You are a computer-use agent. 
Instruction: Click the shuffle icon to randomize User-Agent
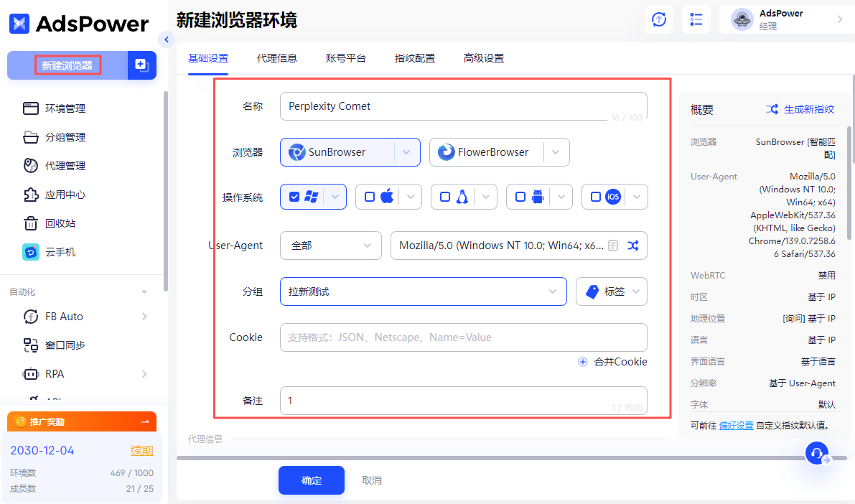(x=633, y=245)
